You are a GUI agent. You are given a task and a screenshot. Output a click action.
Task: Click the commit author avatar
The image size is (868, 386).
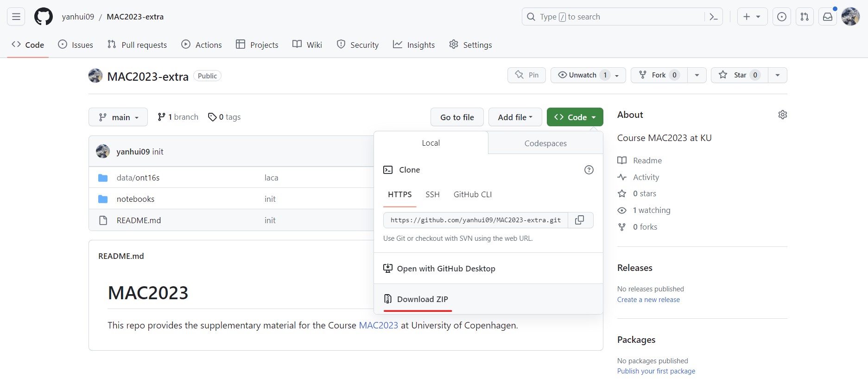click(103, 151)
